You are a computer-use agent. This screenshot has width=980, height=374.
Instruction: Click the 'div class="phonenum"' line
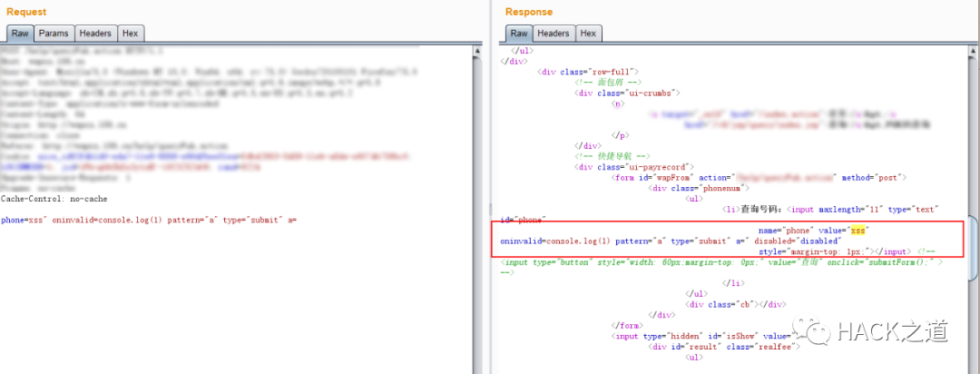point(699,188)
